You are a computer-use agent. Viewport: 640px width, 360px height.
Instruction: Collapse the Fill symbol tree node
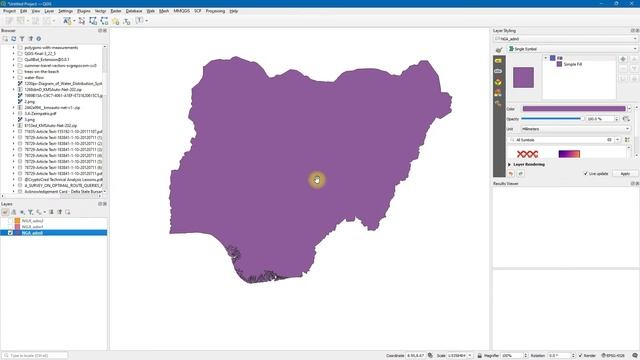click(x=546, y=58)
